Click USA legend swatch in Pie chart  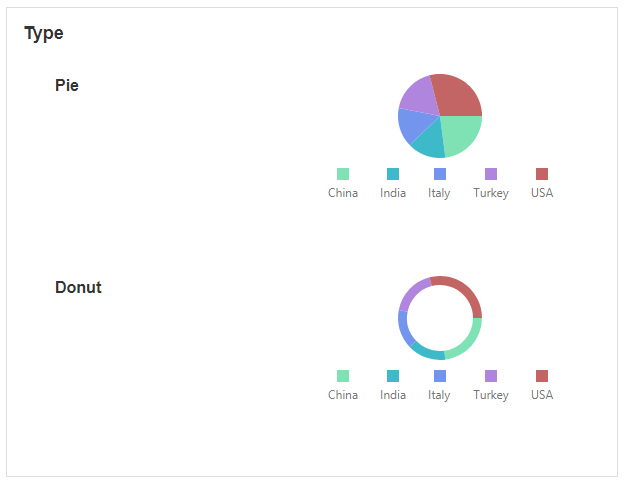(x=542, y=174)
